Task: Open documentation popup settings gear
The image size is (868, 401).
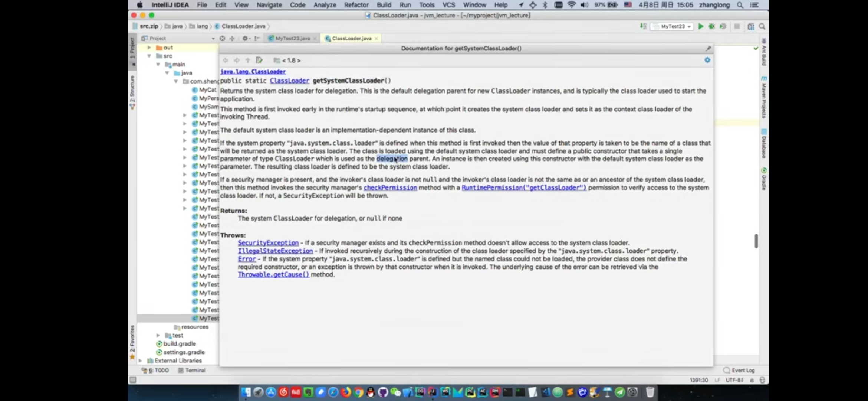Action: 707,60
